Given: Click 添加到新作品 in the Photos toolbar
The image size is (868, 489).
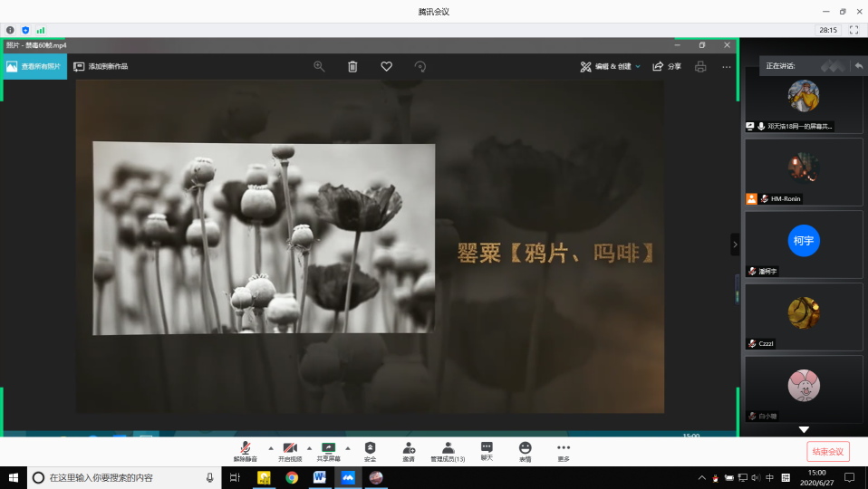Looking at the screenshot, I should point(101,66).
